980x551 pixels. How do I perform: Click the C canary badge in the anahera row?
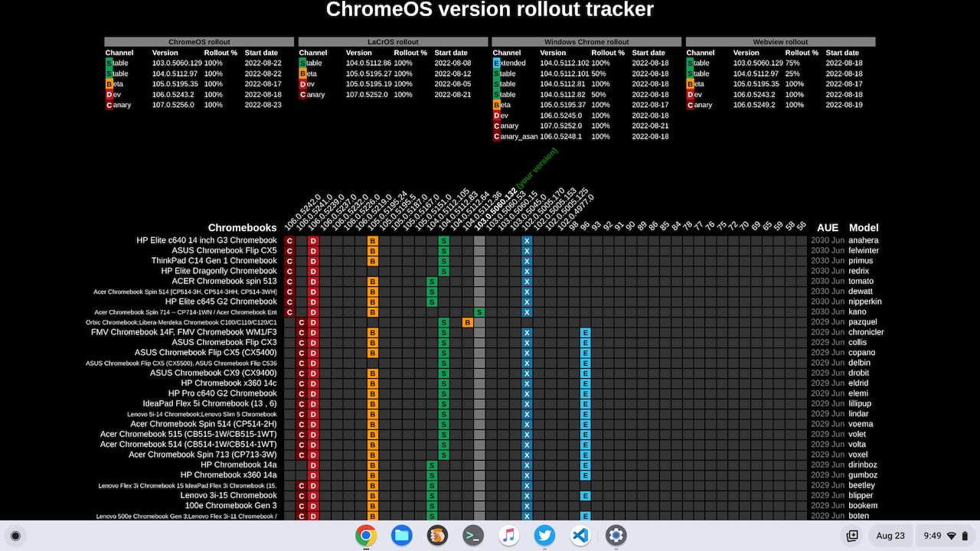[289, 240]
